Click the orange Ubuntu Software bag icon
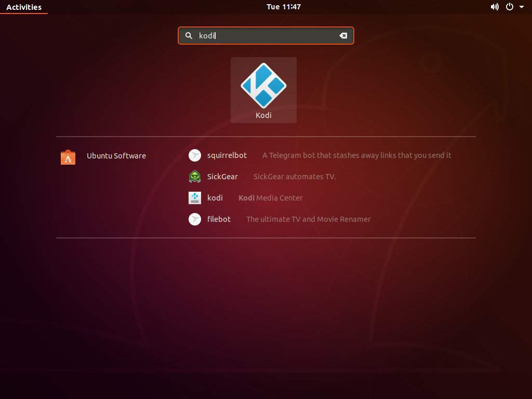This screenshot has height=399, width=532. (68, 157)
